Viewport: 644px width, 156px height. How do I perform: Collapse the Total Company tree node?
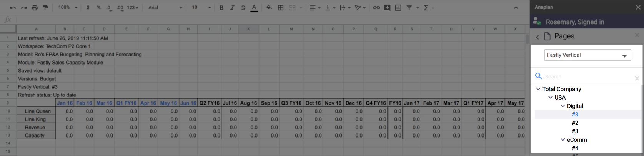click(x=538, y=89)
